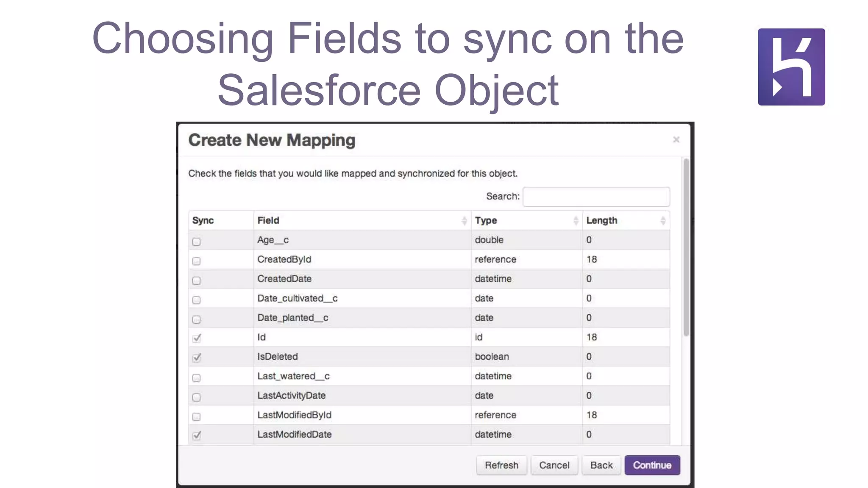Select the CreatedDate field name
Viewport: 868px width, 488px height.
click(284, 279)
